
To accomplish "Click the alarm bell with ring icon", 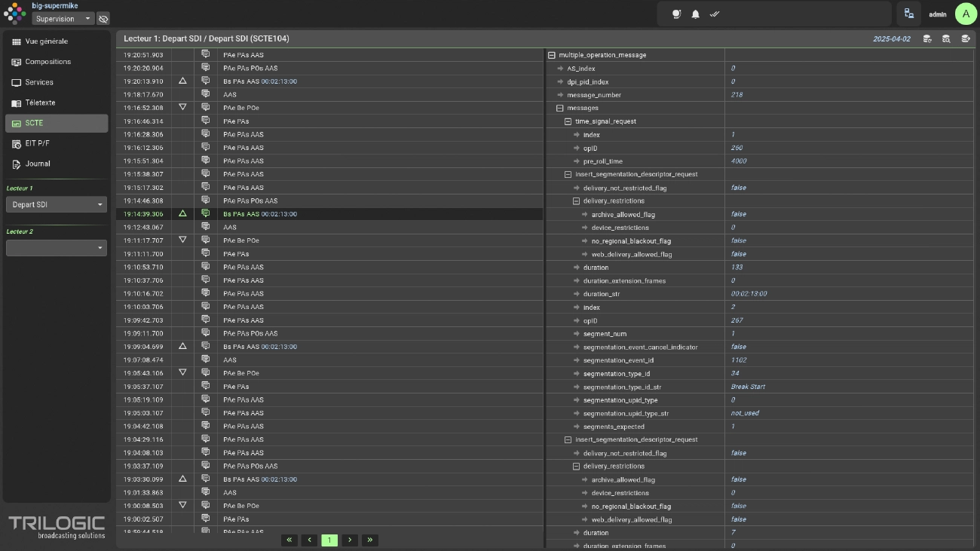I will pyautogui.click(x=677, y=14).
